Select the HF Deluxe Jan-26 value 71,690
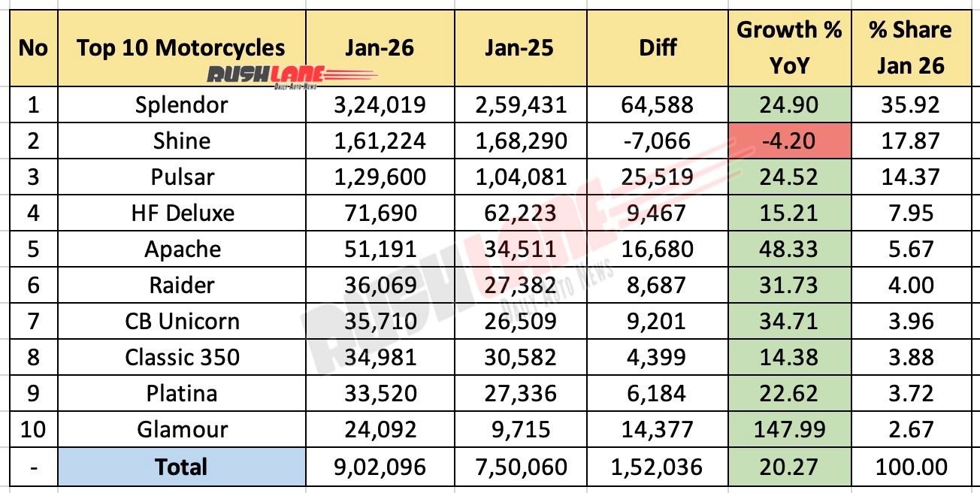Viewport: 980px width, 493px height. (380, 213)
